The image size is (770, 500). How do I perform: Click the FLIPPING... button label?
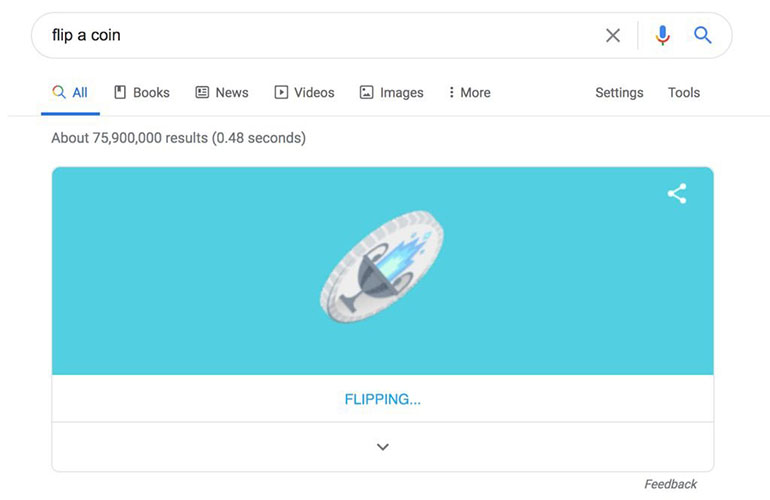coord(383,399)
